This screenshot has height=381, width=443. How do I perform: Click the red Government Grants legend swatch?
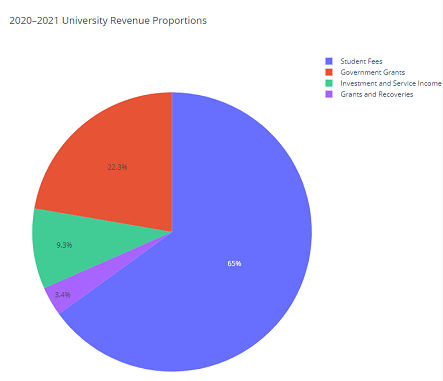tap(329, 72)
